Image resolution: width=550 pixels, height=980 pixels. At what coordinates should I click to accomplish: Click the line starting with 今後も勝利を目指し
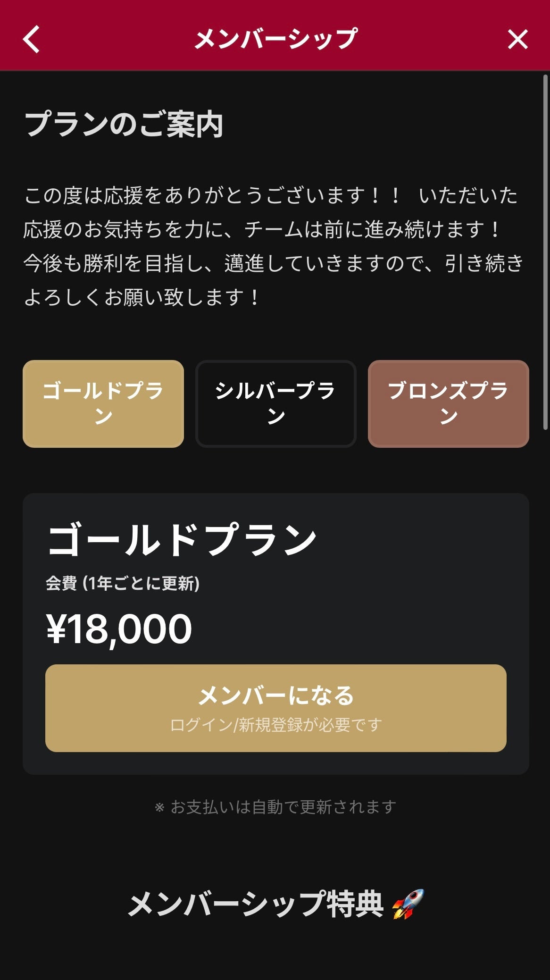pyautogui.click(x=274, y=263)
